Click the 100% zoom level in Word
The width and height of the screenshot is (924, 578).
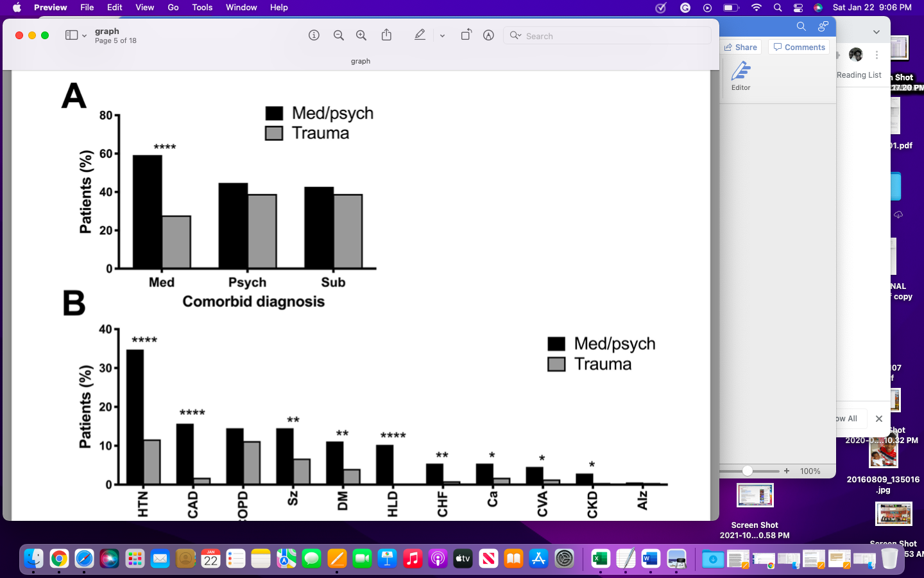(810, 471)
